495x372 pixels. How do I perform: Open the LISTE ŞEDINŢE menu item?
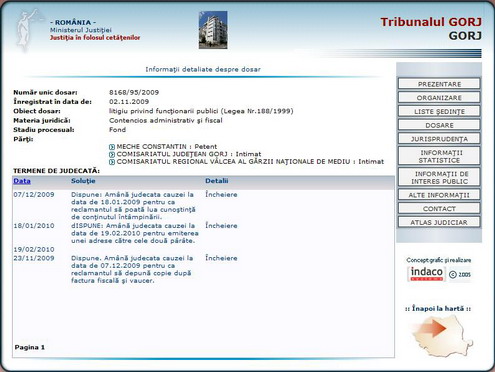coord(439,111)
